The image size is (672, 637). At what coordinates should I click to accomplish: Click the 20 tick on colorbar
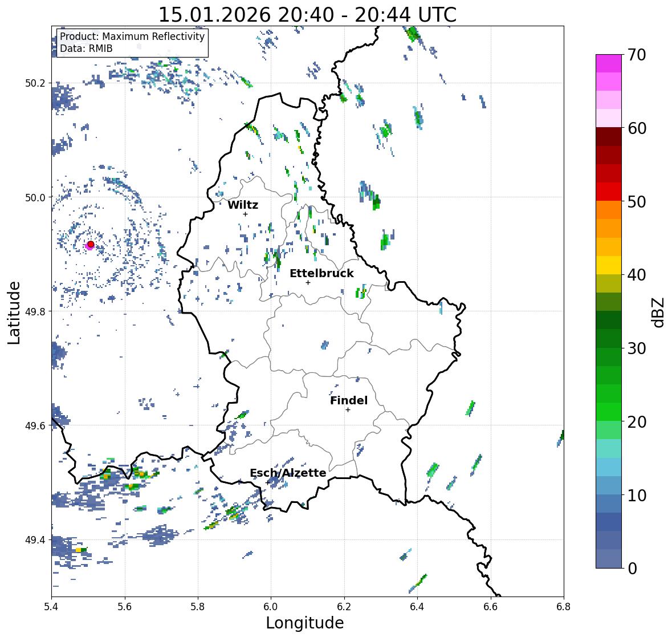tap(637, 422)
